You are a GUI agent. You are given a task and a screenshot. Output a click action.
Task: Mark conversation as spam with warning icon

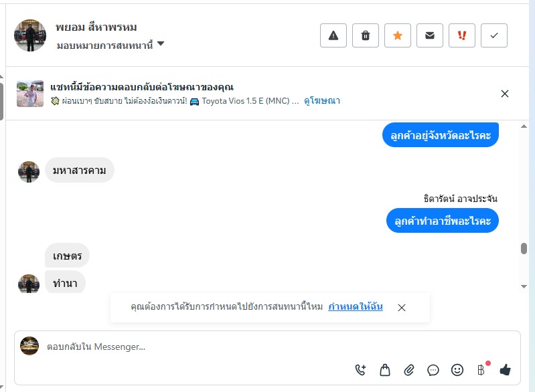click(333, 35)
